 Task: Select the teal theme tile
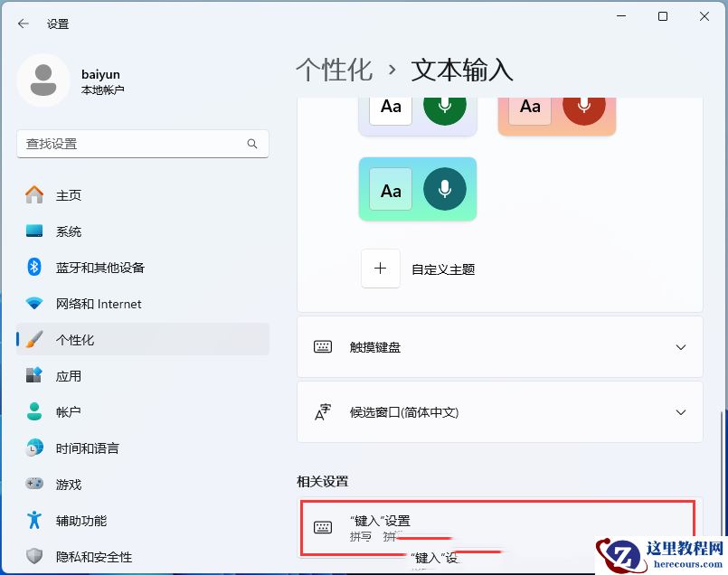pos(418,190)
